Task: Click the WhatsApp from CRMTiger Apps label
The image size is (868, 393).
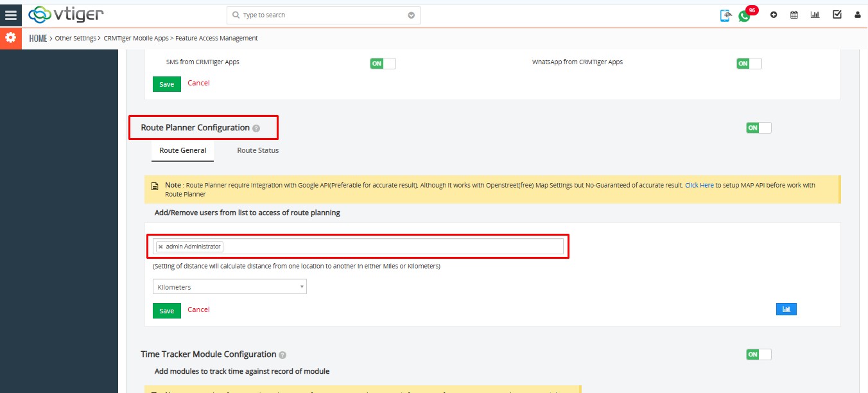Action: [x=577, y=62]
